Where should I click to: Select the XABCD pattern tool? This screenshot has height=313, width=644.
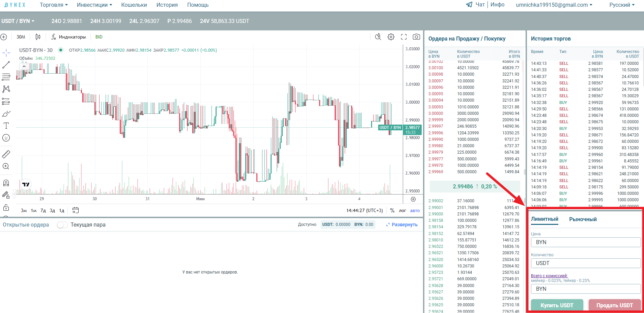(x=6, y=89)
